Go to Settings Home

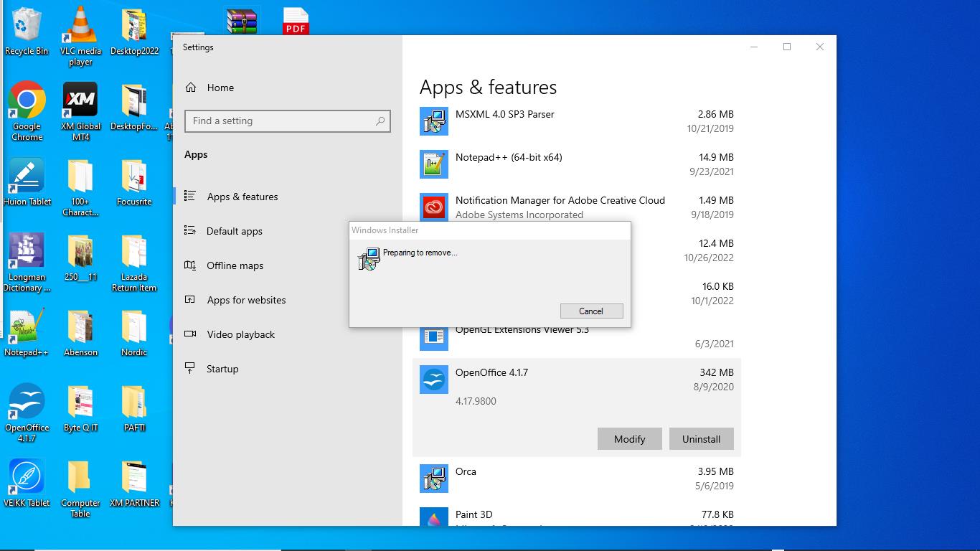(x=220, y=88)
